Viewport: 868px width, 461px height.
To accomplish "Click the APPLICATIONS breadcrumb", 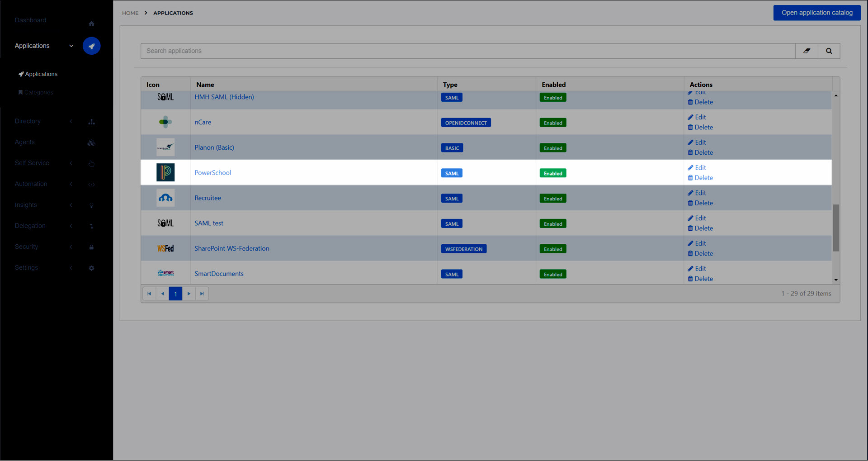I will click(x=173, y=13).
